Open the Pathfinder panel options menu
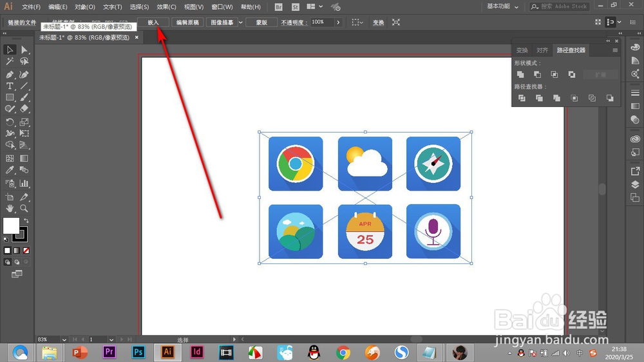 pos(615,50)
